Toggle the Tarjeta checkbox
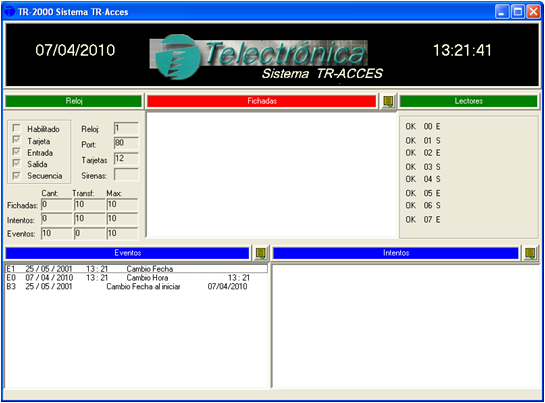Screen dimensions: 545x403 coord(16,140)
